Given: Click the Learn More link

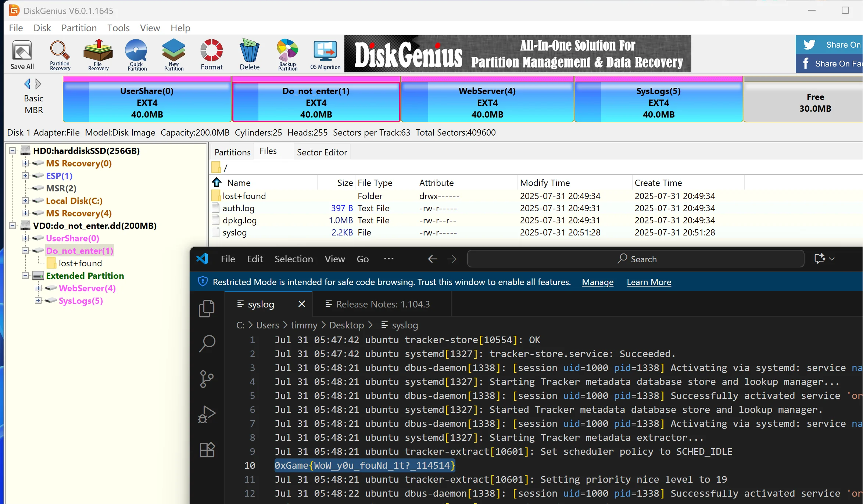Looking at the screenshot, I should [649, 282].
